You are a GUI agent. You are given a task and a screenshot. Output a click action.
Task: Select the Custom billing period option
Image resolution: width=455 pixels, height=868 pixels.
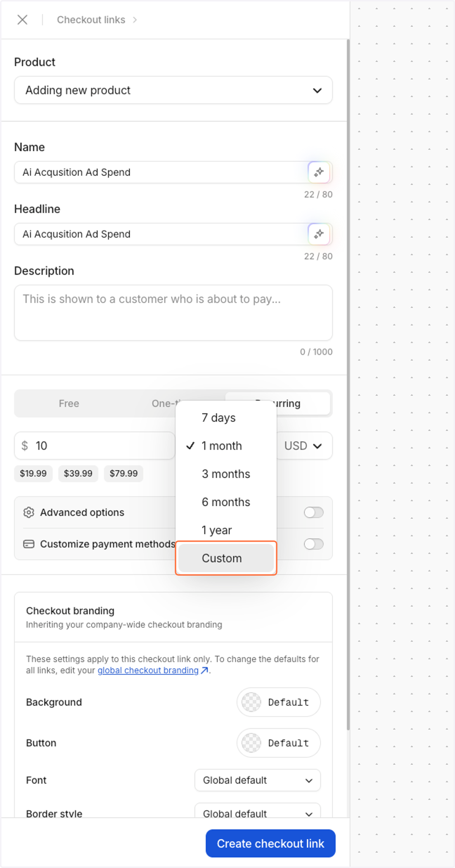(226, 558)
